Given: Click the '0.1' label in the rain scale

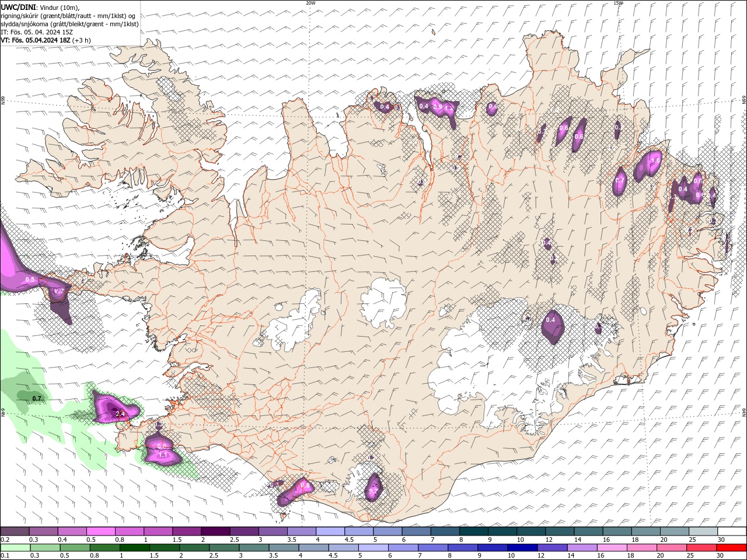Looking at the screenshot, I should (6, 556).
